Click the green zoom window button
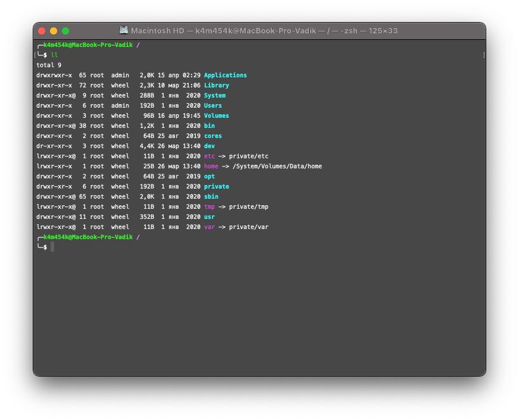Viewport: 519px width, 420px height. coord(65,31)
